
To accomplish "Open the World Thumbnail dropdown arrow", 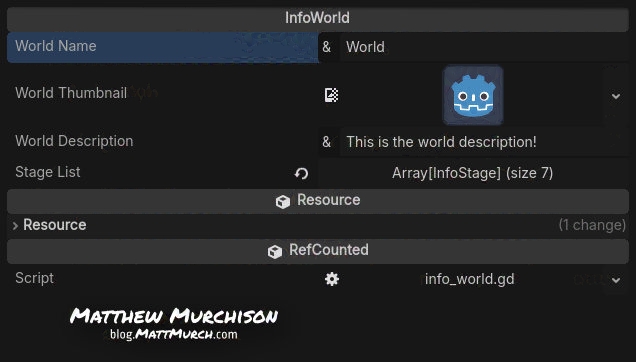I will pos(616,96).
